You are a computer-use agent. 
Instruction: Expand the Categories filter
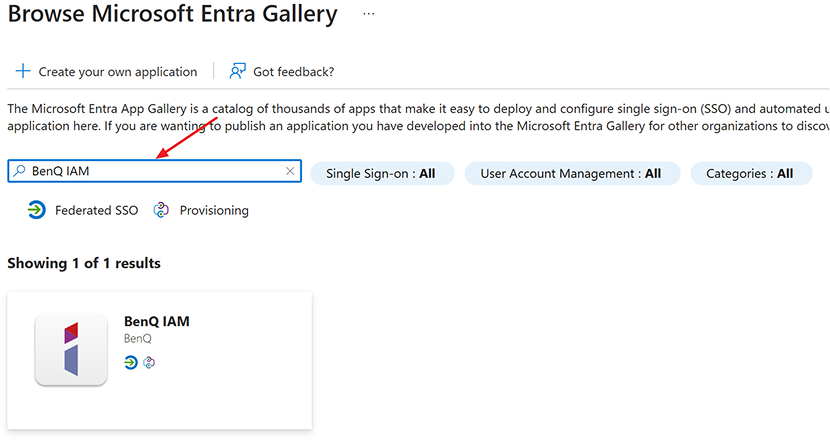[x=749, y=173]
